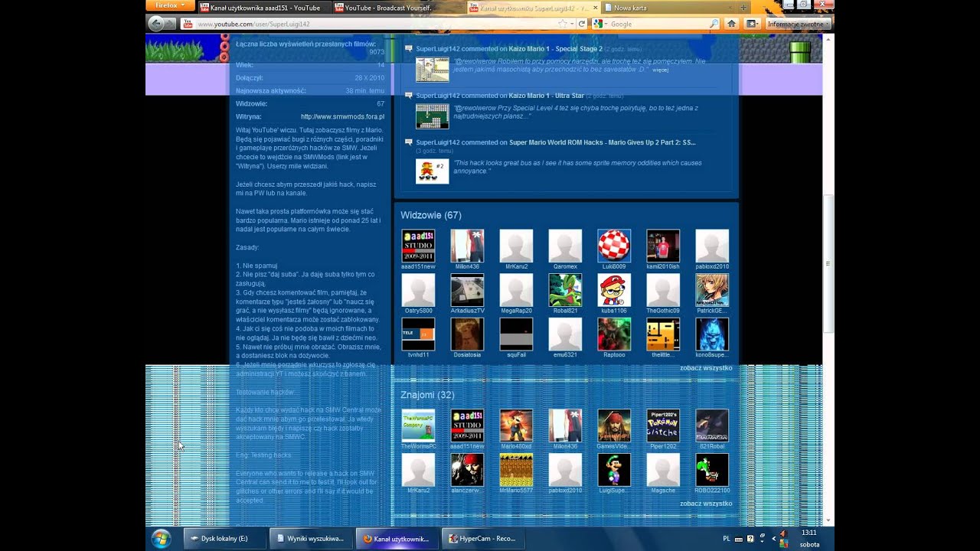Open MrMario5577 friend avatar
This screenshot has height=551, width=980.
tap(516, 470)
